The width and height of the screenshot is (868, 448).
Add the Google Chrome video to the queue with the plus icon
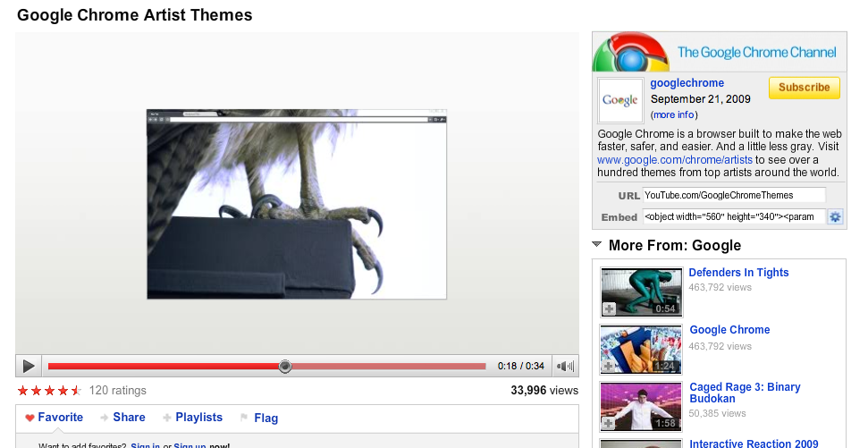(609, 367)
